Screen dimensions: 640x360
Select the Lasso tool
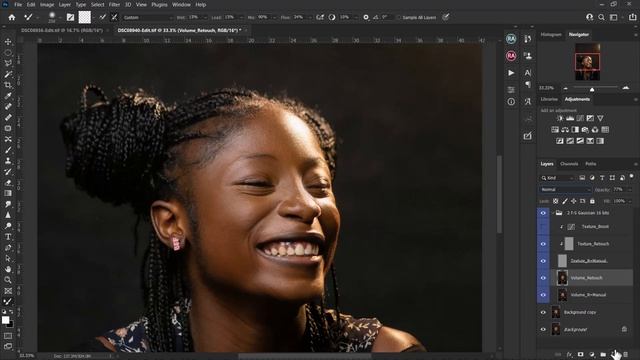(x=8, y=63)
